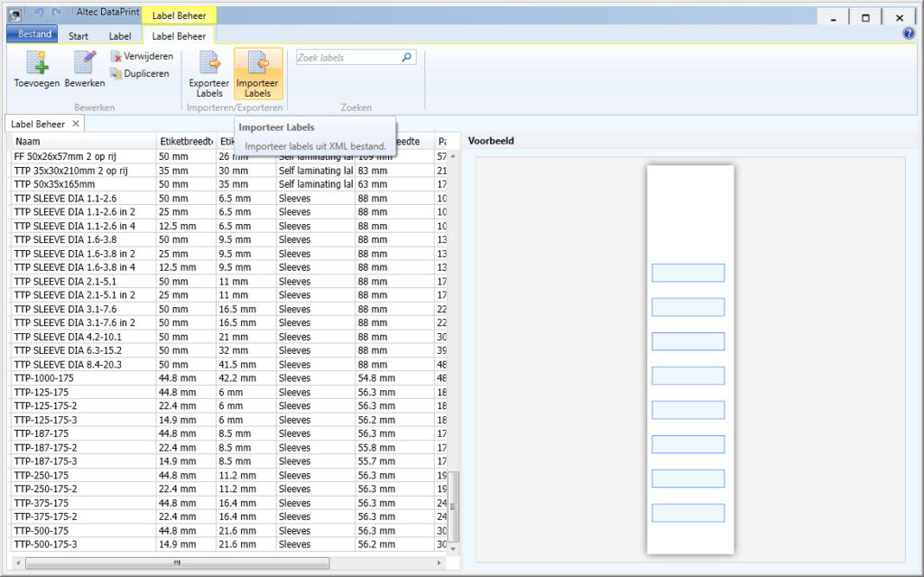Switch to the Bestand tab
The height and width of the screenshot is (577, 924).
(x=32, y=33)
